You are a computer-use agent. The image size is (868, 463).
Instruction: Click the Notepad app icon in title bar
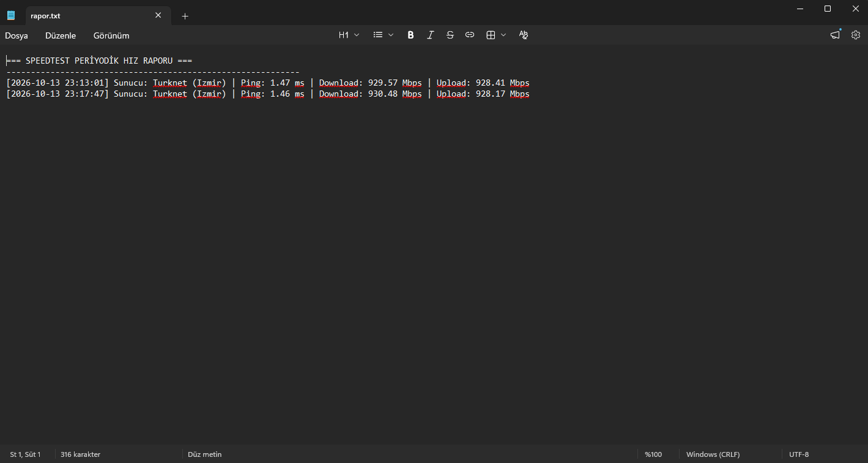(x=11, y=15)
